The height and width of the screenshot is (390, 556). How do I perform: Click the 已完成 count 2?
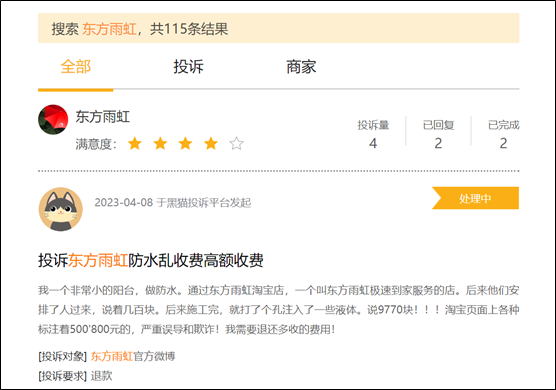(504, 143)
